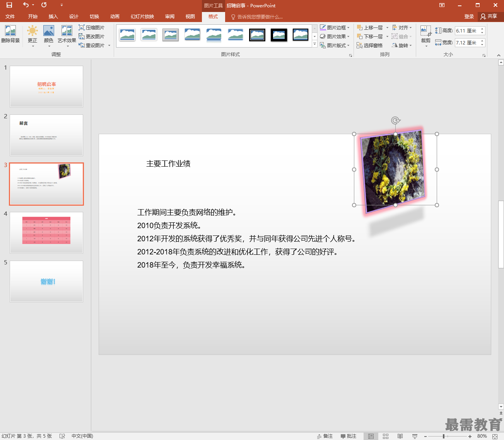Image resolution: width=504 pixels, height=440 pixels.
Task: Click the Save icon in quick access toolbar
Action: tap(9, 5)
